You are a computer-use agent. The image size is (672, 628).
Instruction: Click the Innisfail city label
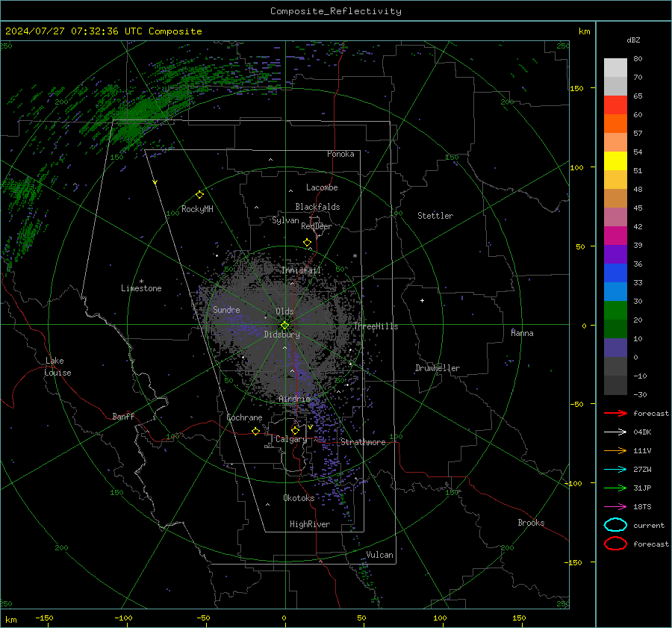(x=301, y=270)
